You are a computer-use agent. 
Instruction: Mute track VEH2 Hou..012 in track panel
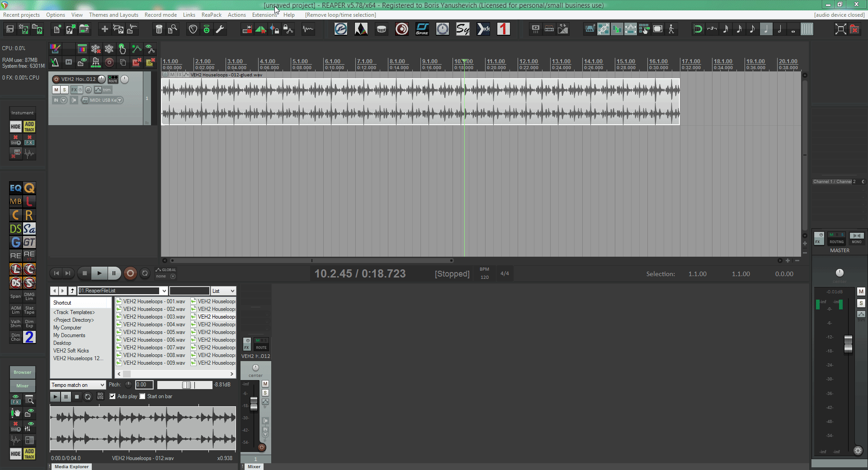(x=56, y=90)
